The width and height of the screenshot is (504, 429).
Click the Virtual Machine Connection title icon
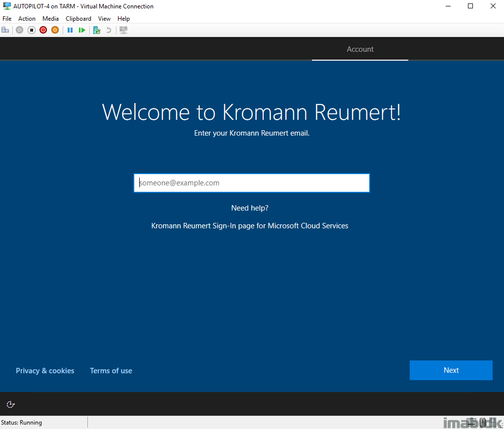6,6
